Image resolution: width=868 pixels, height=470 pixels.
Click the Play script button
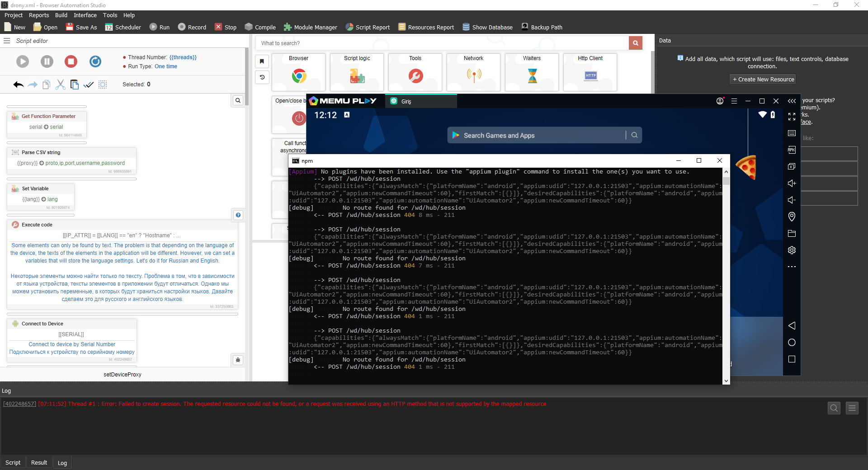(x=23, y=61)
